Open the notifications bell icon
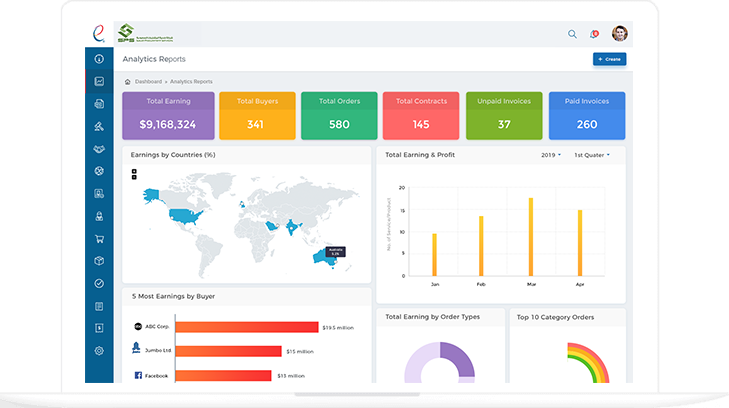 tap(594, 33)
